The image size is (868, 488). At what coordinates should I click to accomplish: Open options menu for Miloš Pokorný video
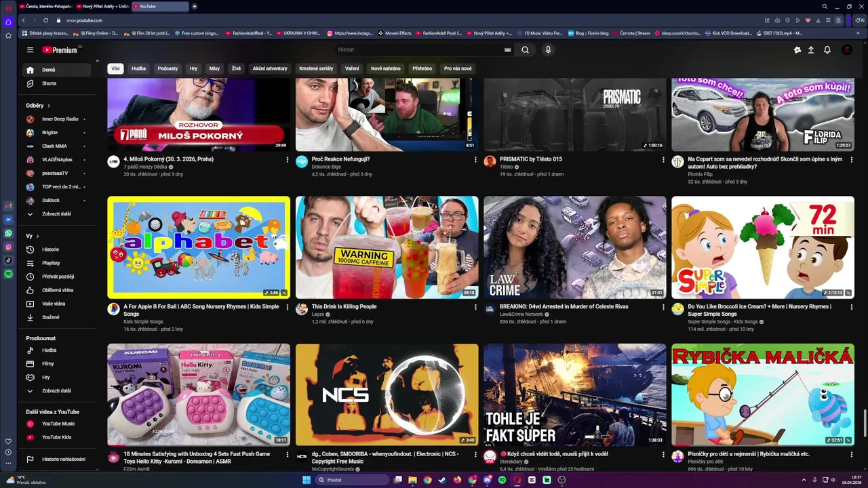click(287, 160)
